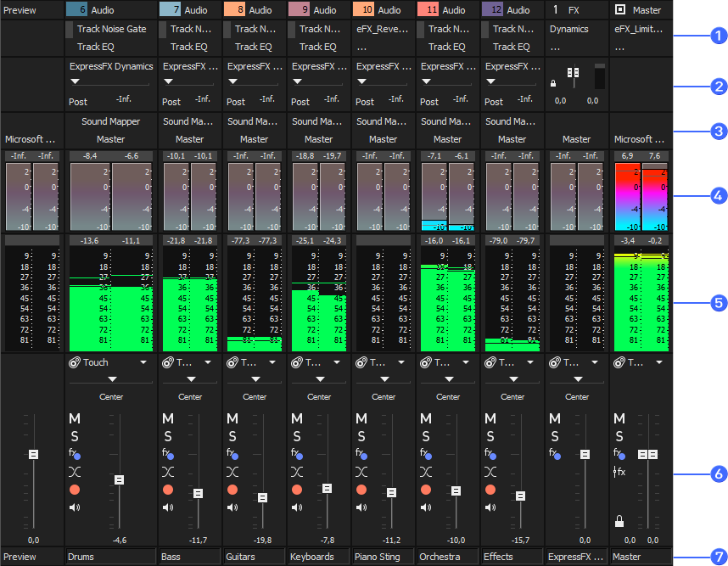Mute the Drums track
Screen dimensions: 728x566
pos(75,418)
